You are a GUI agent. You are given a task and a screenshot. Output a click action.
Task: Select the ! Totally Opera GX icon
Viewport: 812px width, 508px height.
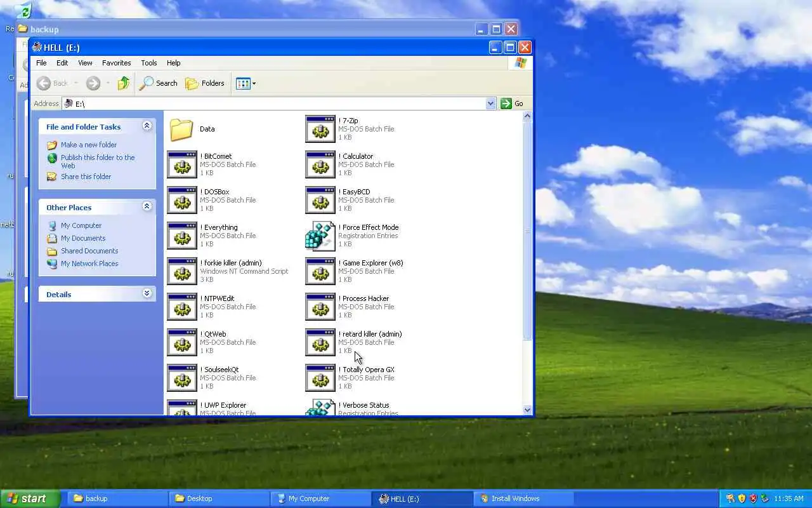[320, 378]
